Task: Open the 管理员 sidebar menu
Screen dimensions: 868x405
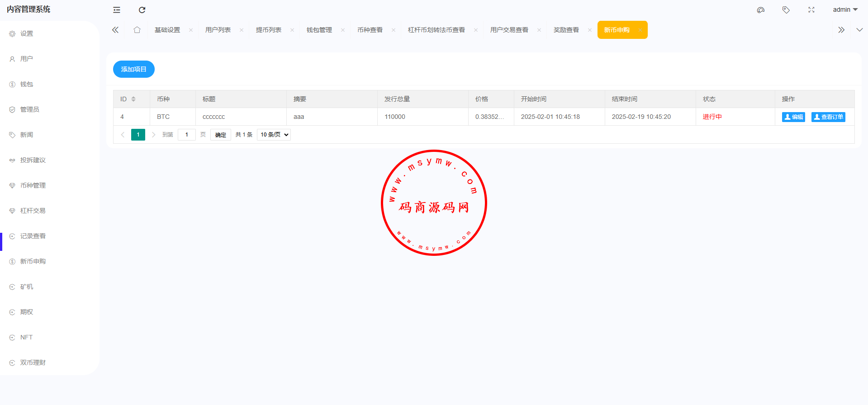Action: click(50, 109)
